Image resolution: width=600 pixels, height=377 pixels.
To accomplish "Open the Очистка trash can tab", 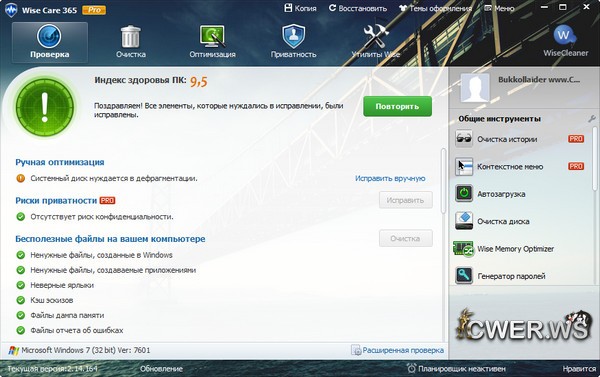I will (131, 42).
